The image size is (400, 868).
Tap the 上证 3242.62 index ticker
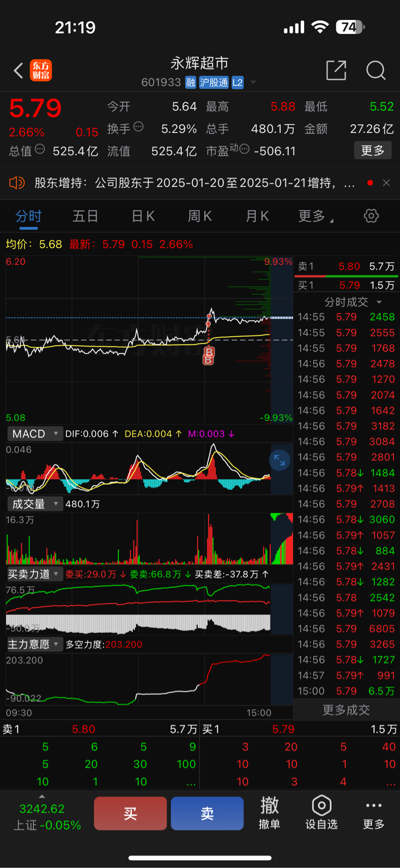[x=47, y=817]
